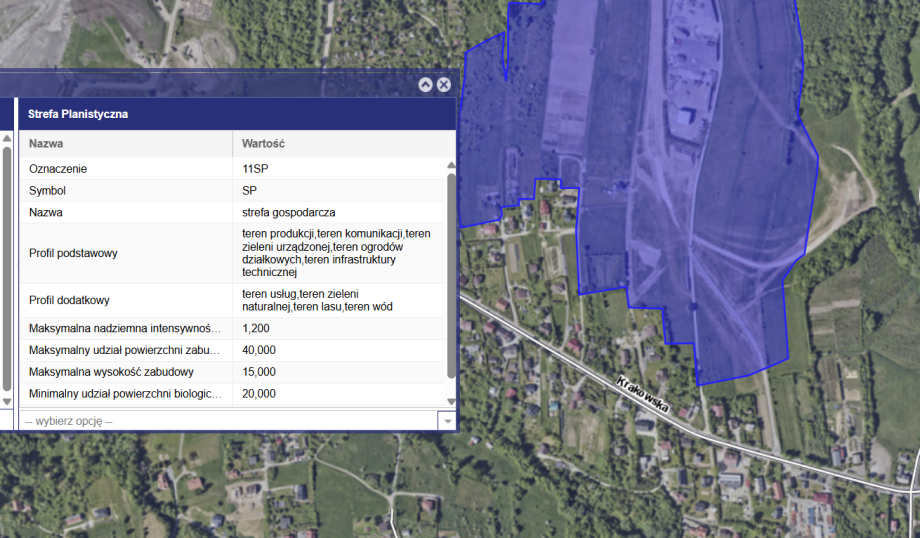Click the up arrow of the attribute table scrollbar
The width and height of the screenshot is (920, 538).
point(451,165)
